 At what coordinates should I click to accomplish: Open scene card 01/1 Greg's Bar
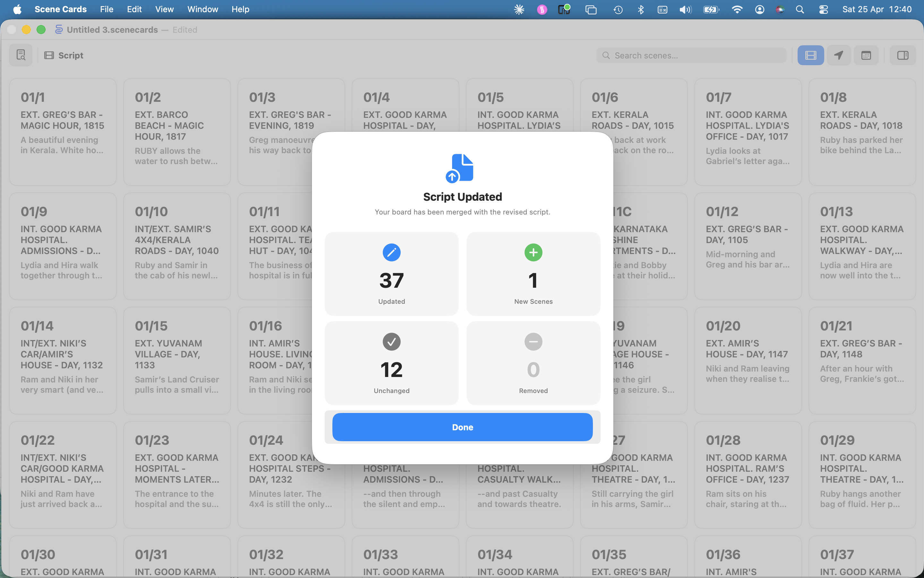[x=63, y=132]
